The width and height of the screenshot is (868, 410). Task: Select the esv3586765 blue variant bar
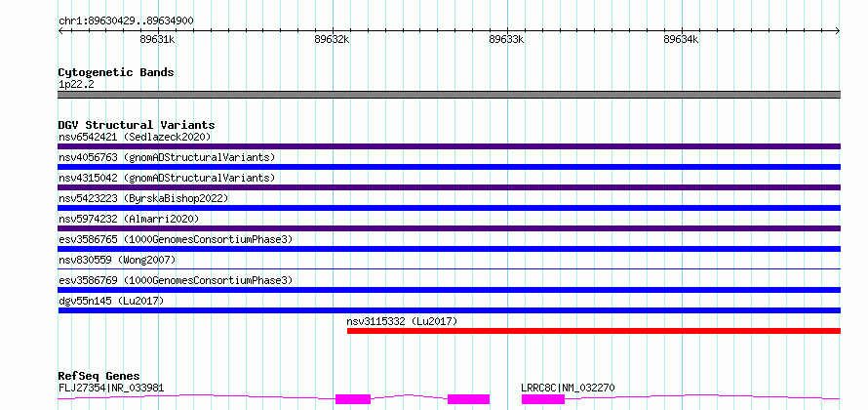(449, 249)
